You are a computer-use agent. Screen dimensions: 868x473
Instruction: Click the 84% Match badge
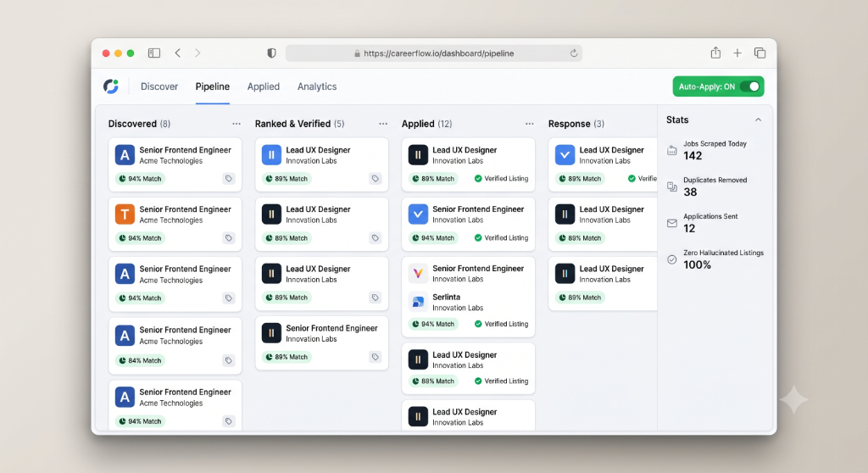(141, 360)
